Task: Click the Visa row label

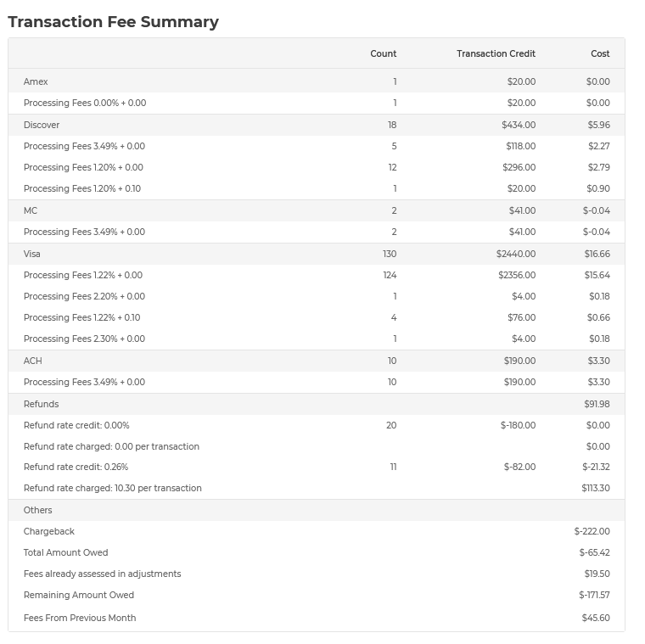Action: pyautogui.click(x=32, y=254)
